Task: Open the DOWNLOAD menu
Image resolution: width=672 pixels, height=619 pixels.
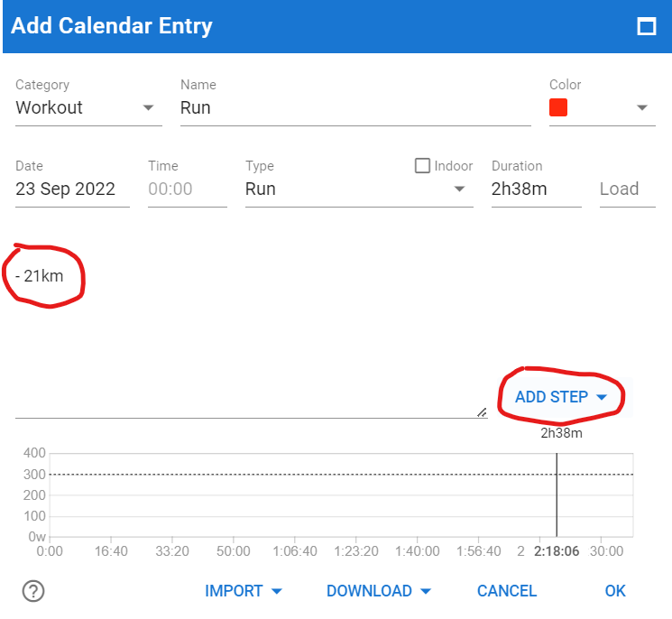Action: pos(379,591)
